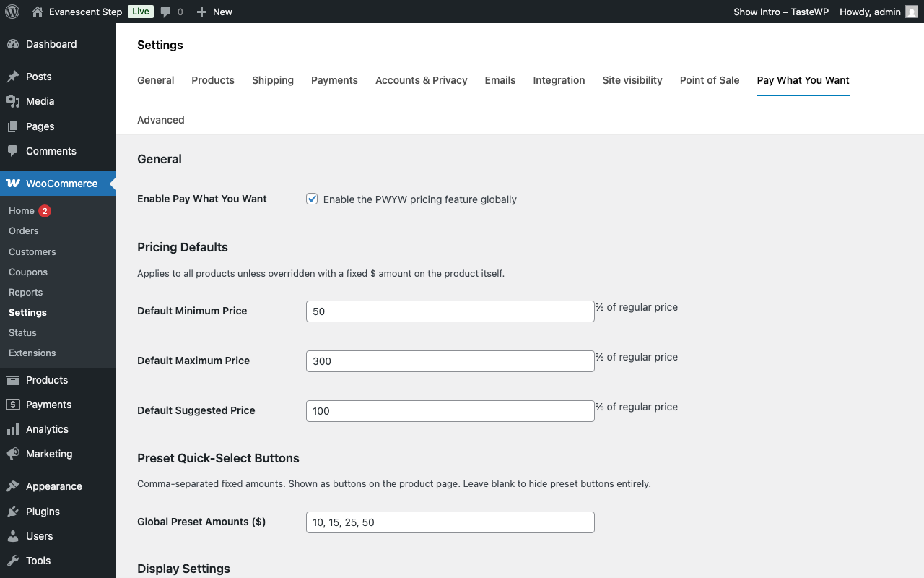Go to the Emails settings tab
The image size is (924, 578).
500,80
